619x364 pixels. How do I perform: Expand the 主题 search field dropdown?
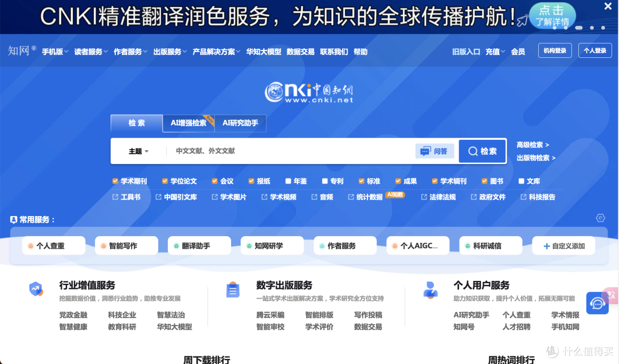[x=139, y=151]
